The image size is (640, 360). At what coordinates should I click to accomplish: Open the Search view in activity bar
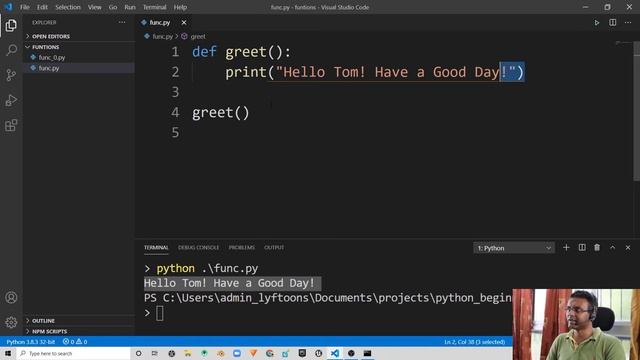11,50
